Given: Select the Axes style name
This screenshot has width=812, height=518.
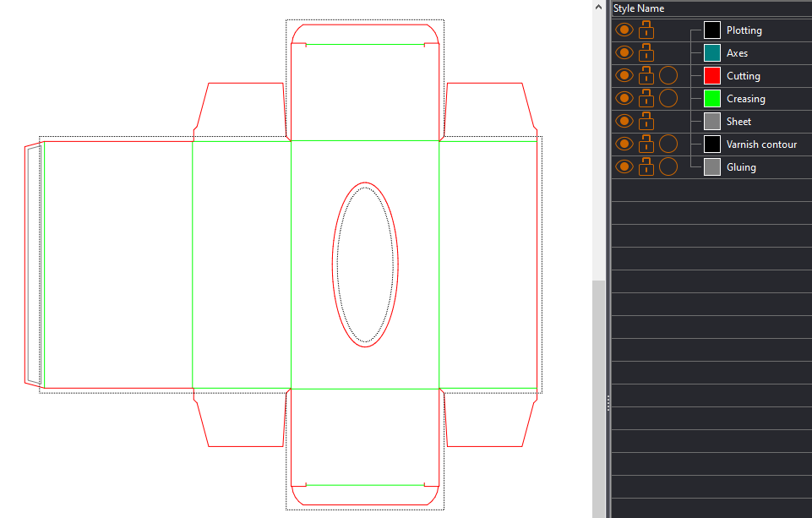Looking at the screenshot, I should pos(737,53).
